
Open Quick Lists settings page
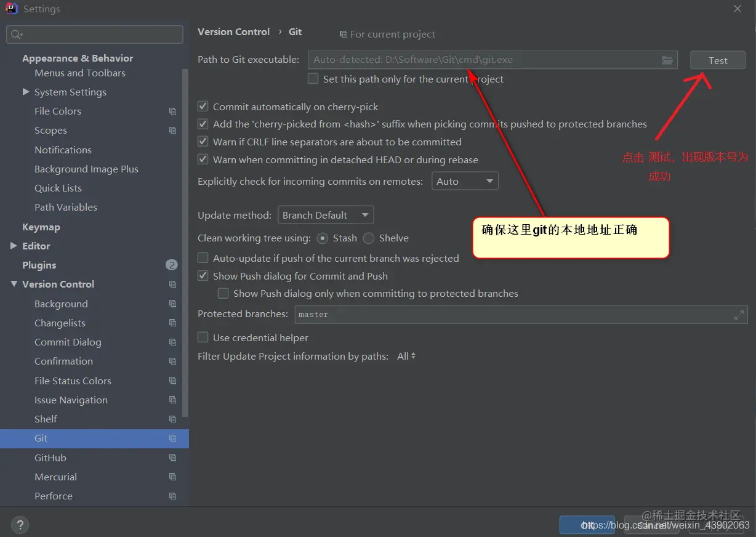click(x=58, y=188)
